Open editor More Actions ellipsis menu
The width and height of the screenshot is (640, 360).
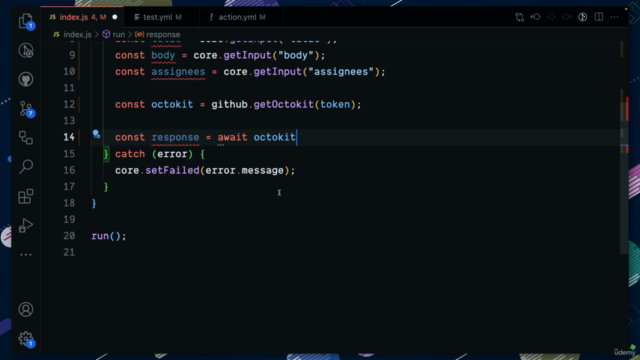point(614,17)
